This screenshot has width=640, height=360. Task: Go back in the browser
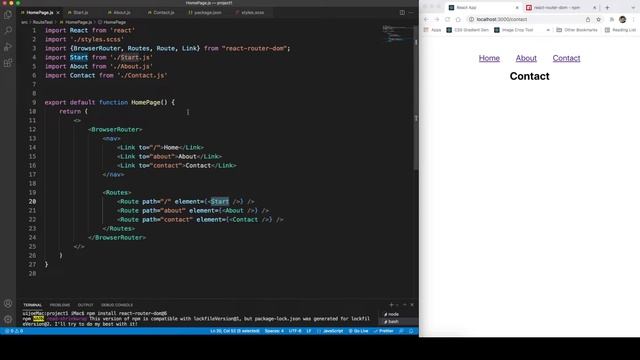point(426,19)
